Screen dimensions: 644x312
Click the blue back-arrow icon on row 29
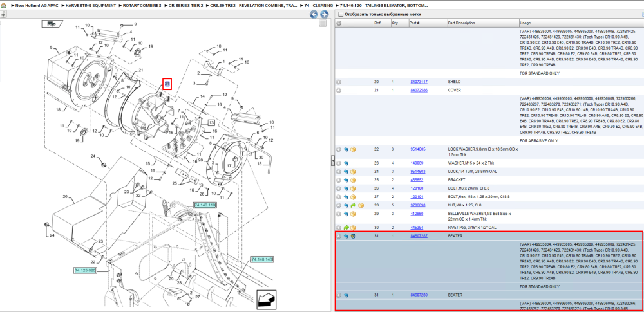pyautogui.click(x=346, y=214)
